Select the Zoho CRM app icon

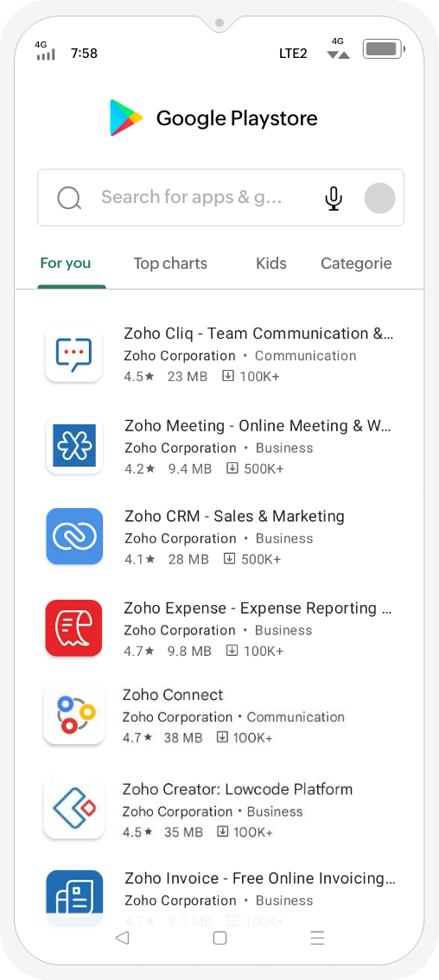pos(73,537)
